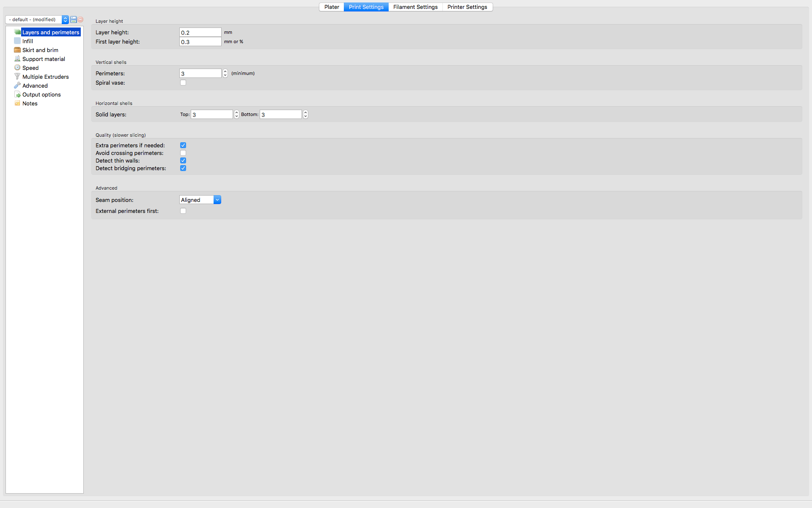Viewport: 812px width, 508px height.
Task: Enable Avoid crossing perimeters
Action: click(x=183, y=153)
